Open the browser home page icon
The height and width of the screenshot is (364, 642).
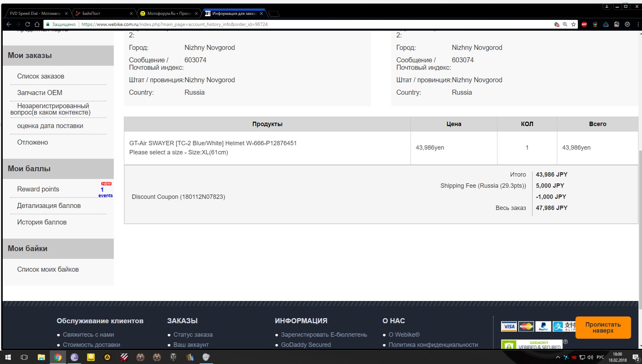pos(37,24)
